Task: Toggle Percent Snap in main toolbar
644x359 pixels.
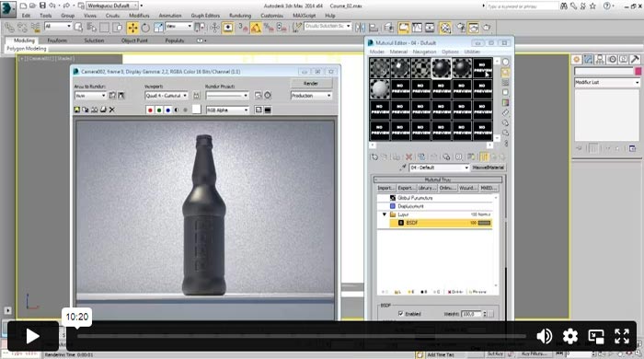Action: pos(269,28)
